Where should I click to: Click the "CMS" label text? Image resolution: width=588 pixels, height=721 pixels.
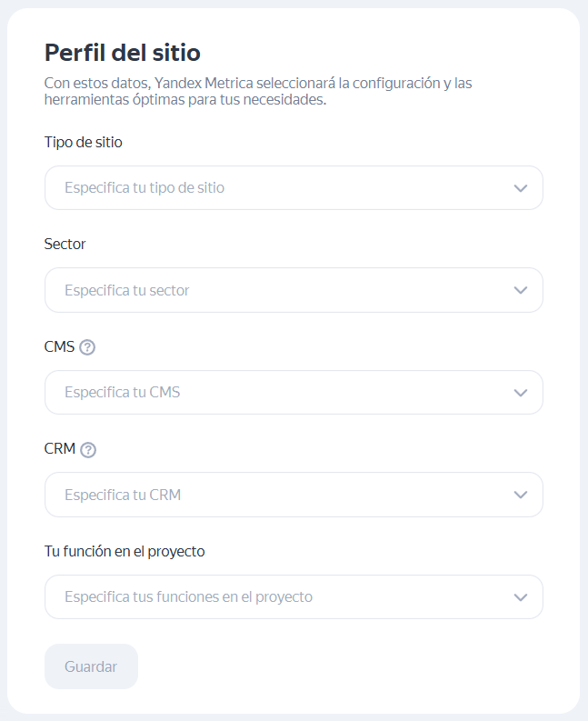click(x=59, y=346)
